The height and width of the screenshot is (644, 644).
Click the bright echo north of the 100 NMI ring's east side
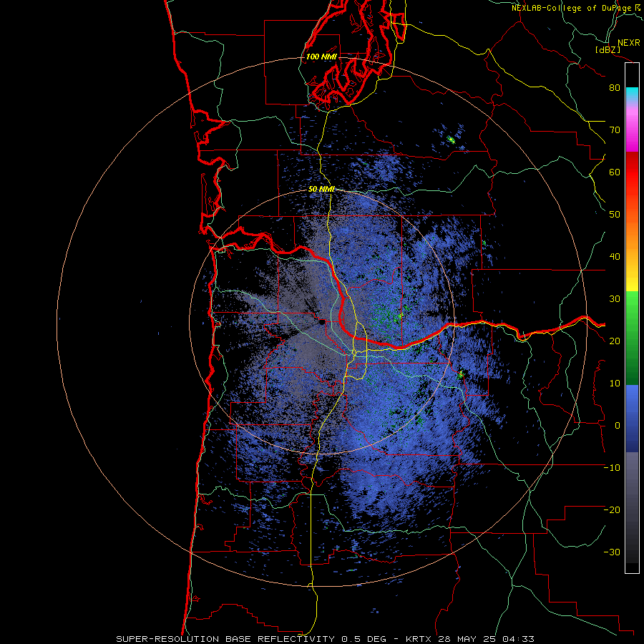pos(452,140)
